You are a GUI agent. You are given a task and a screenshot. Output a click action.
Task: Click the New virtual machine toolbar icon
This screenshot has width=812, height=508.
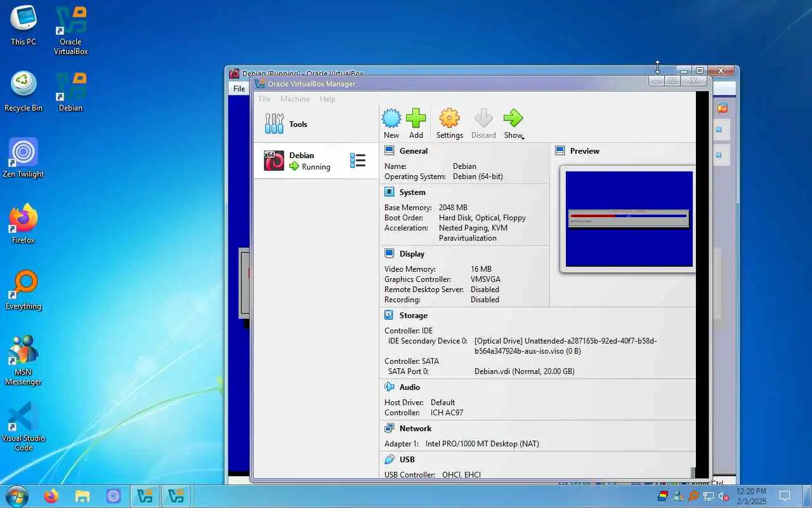tap(391, 119)
